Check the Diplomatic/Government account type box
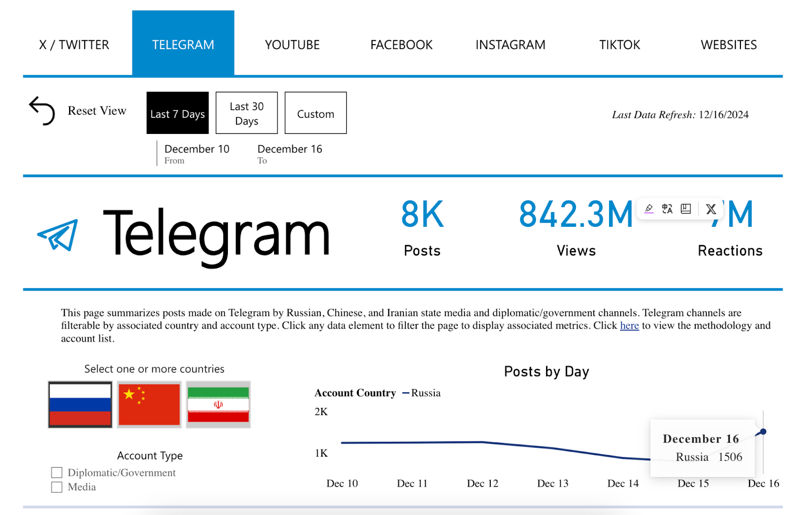Screen dimensions: 812x515 pyautogui.click(x=57, y=473)
